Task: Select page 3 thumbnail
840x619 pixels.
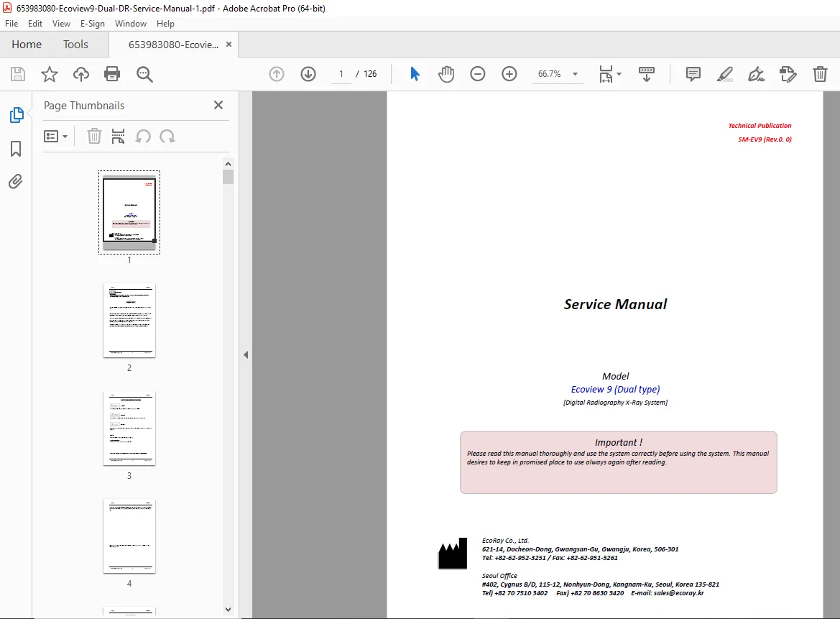Action: [129, 428]
